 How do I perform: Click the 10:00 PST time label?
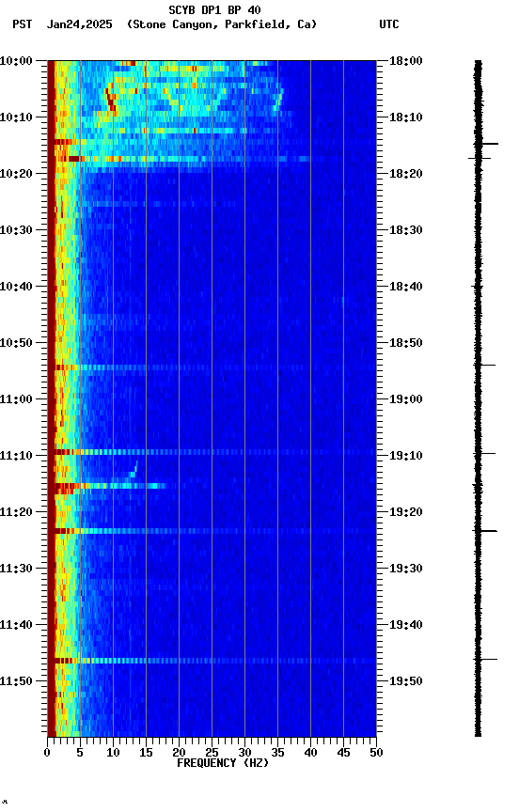click(16, 61)
